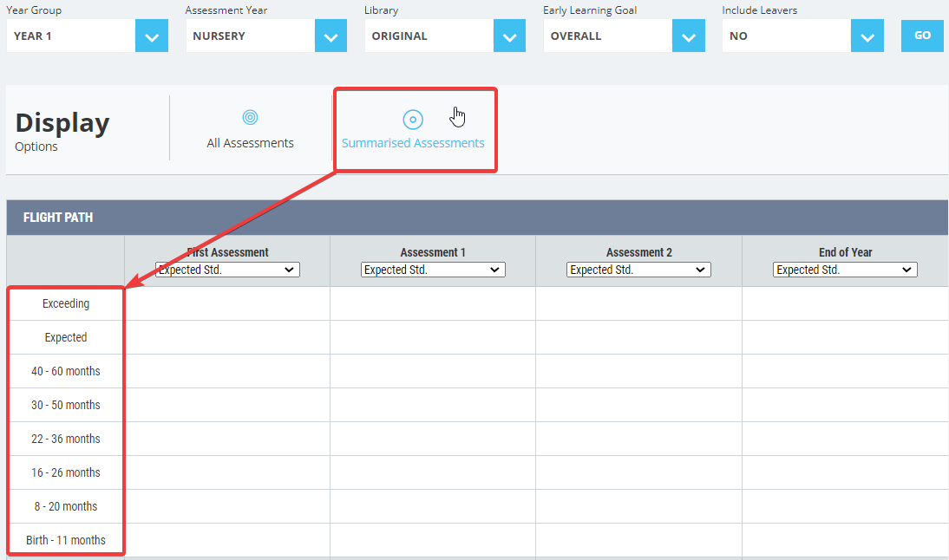Expand Assessment 2 Expected Std. select
Screen dimensions: 949x560
(x=638, y=270)
